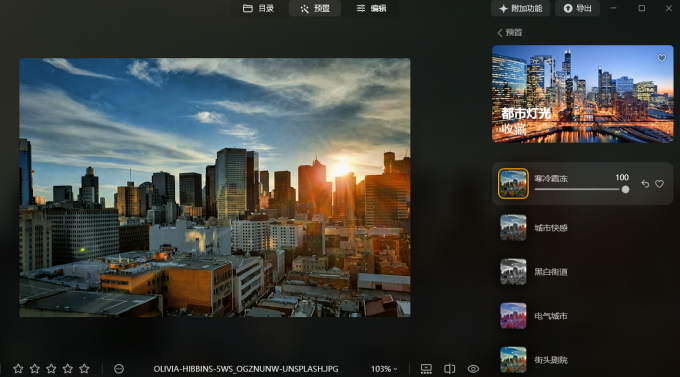Favorite the 寒冷霜冻 preset heart icon

(659, 184)
